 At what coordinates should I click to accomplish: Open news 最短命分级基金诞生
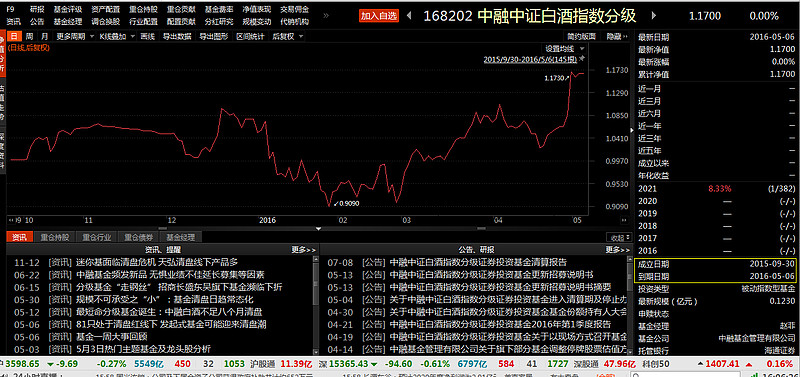[169, 312]
